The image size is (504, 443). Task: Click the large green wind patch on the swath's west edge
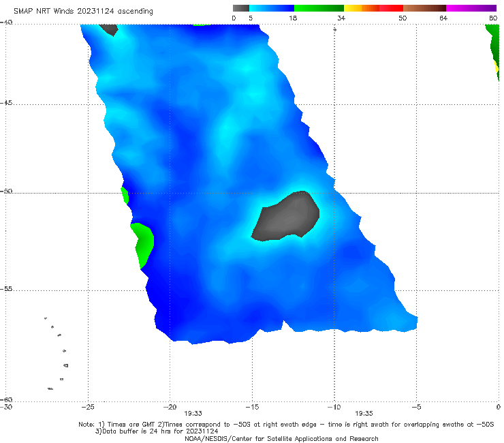click(142, 245)
